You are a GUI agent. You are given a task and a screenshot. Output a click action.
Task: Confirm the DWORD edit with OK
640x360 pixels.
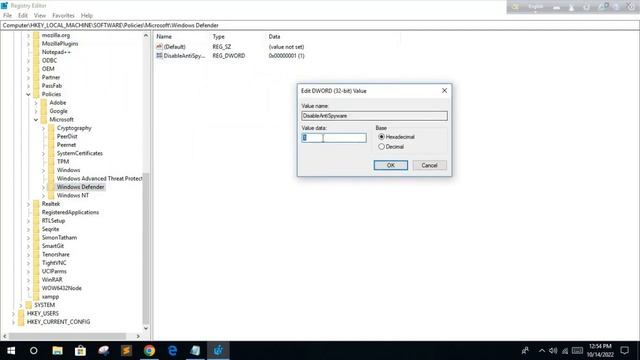391,165
